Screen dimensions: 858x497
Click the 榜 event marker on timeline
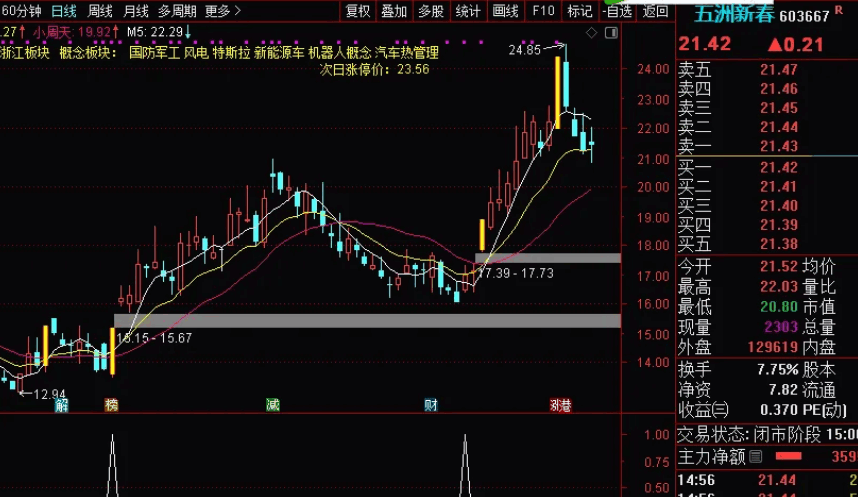coord(111,405)
